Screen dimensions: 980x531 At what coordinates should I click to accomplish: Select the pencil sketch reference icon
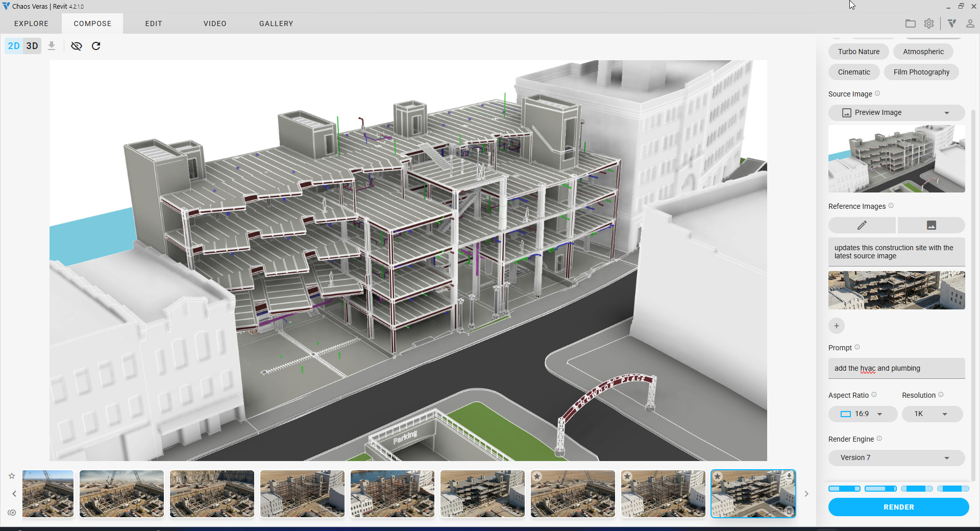(862, 225)
